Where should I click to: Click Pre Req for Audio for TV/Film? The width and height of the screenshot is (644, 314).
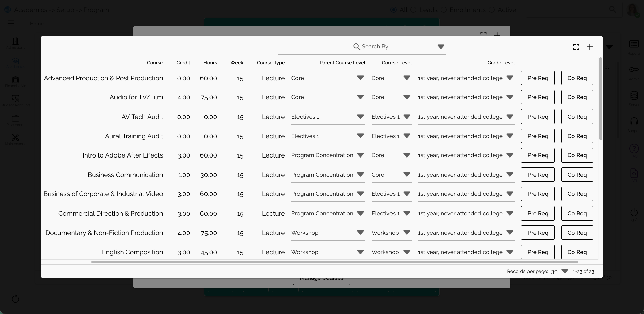(538, 97)
